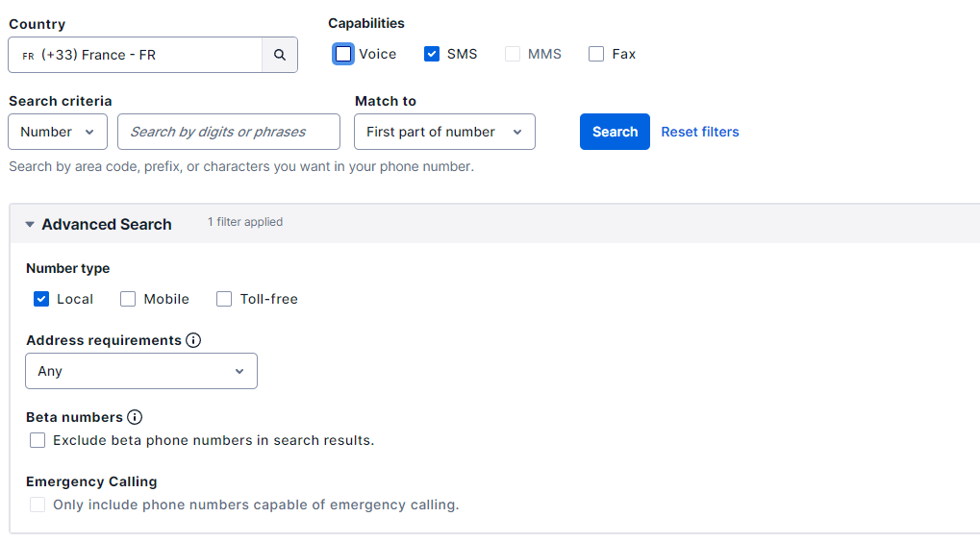The width and height of the screenshot is (980, 542).
Task: Enable the Voice capability checkbox
Action: click(x=343, y=55)
